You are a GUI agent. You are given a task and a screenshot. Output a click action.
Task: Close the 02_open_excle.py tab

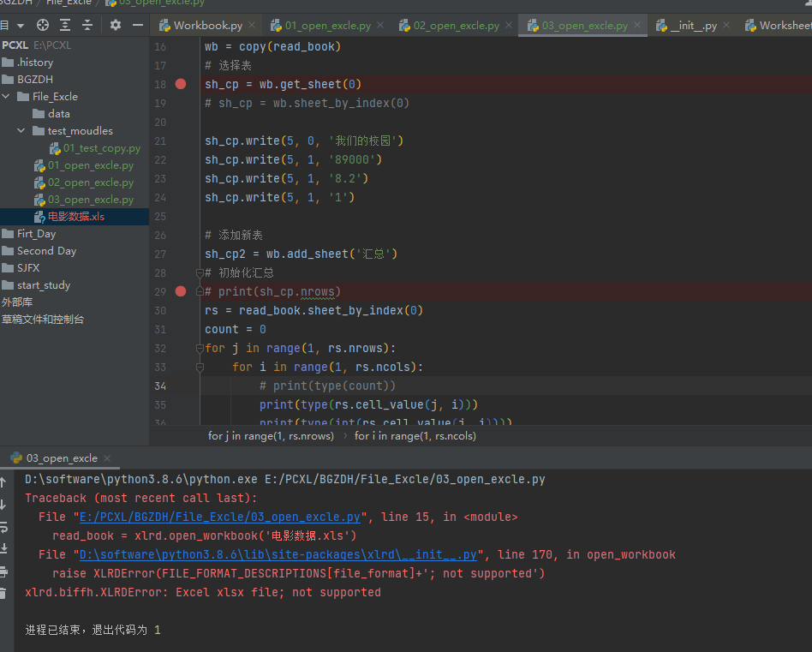(x=509, y=25)
